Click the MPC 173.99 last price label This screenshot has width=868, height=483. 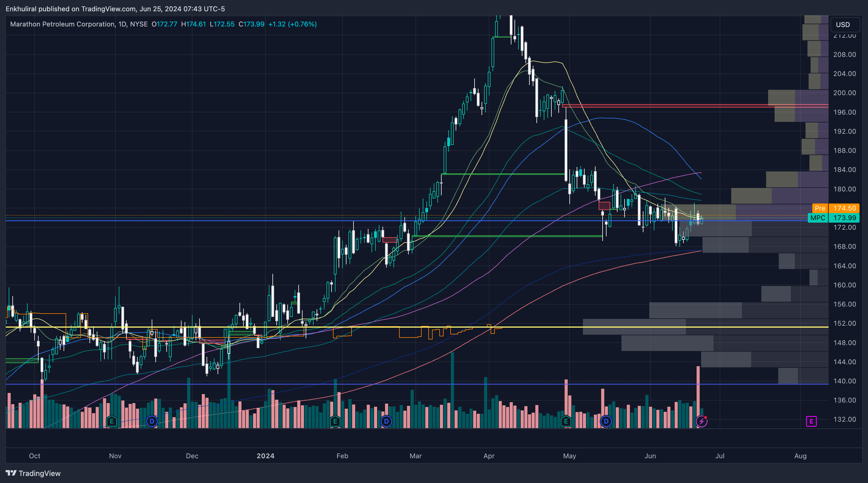click(x=834, y=218)
